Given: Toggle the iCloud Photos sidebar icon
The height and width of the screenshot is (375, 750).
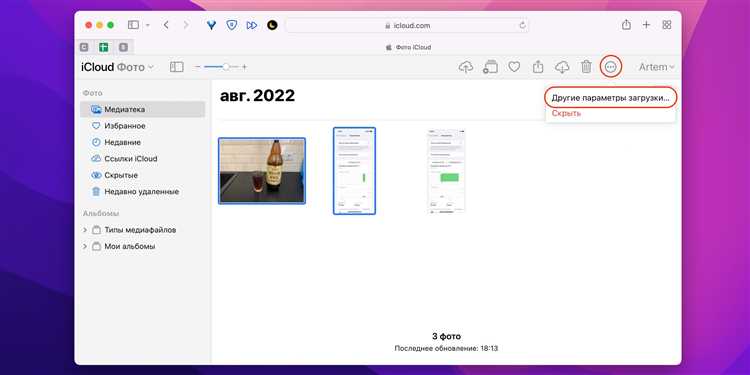Looking at the screenshot, I should (176, 67).
